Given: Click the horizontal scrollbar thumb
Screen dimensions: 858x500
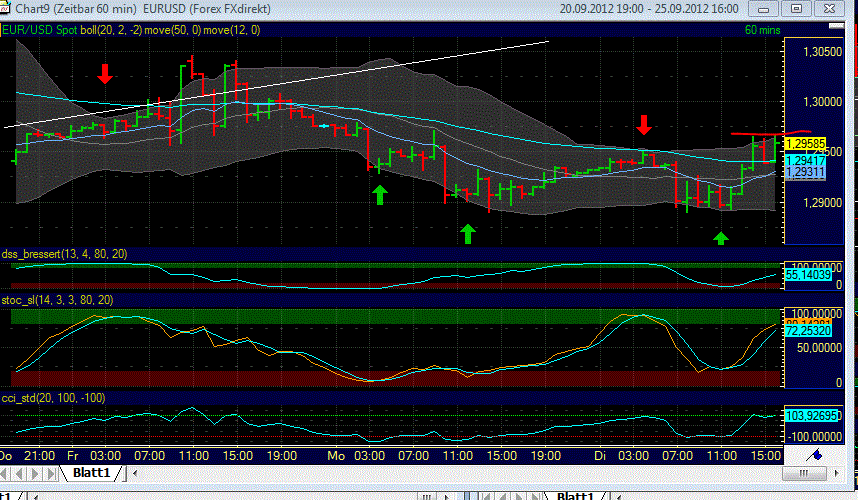Looking at the screenshot, I should [x=804, y=473].
